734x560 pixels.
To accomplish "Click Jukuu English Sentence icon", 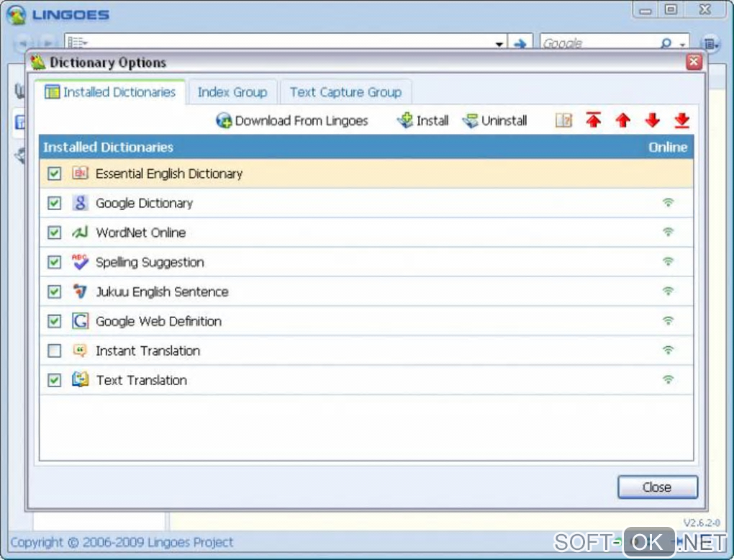I will [x=80, y=292].
